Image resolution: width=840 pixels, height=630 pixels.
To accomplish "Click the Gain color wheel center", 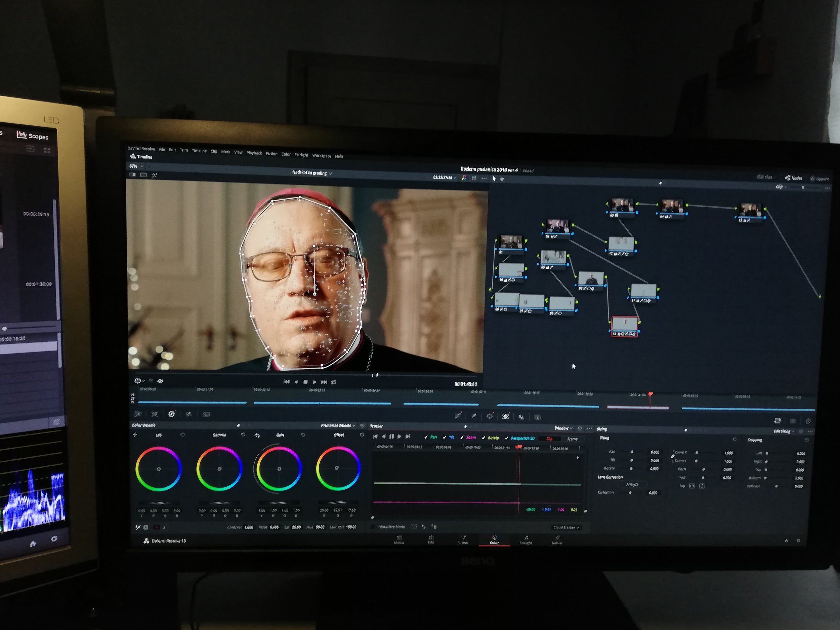I will [280, 469].
